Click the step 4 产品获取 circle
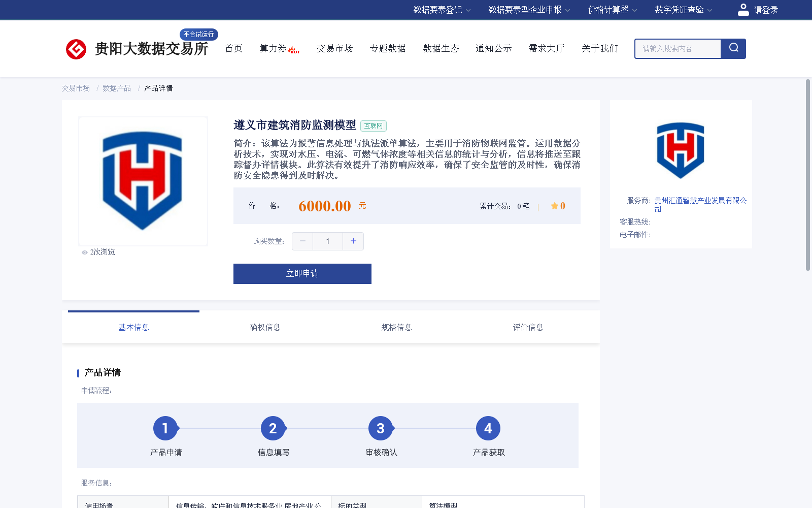 [488, 428]
